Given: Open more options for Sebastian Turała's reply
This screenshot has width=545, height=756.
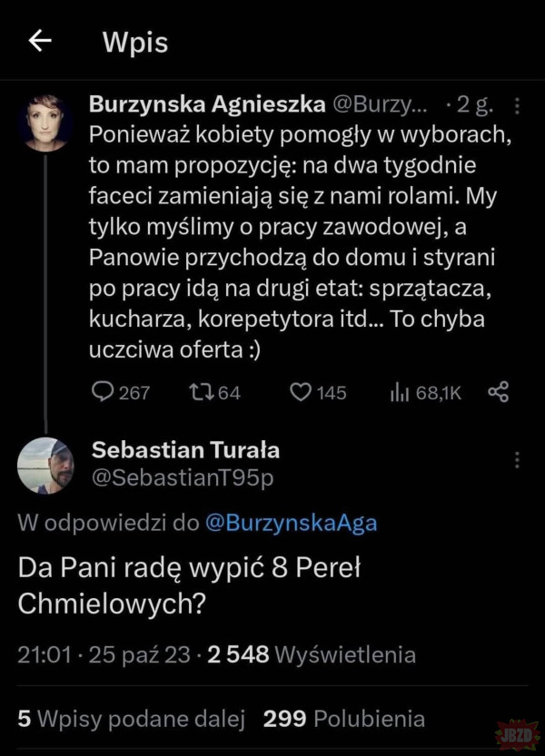Looking at the screenshot, I should [x=517, y=460].
